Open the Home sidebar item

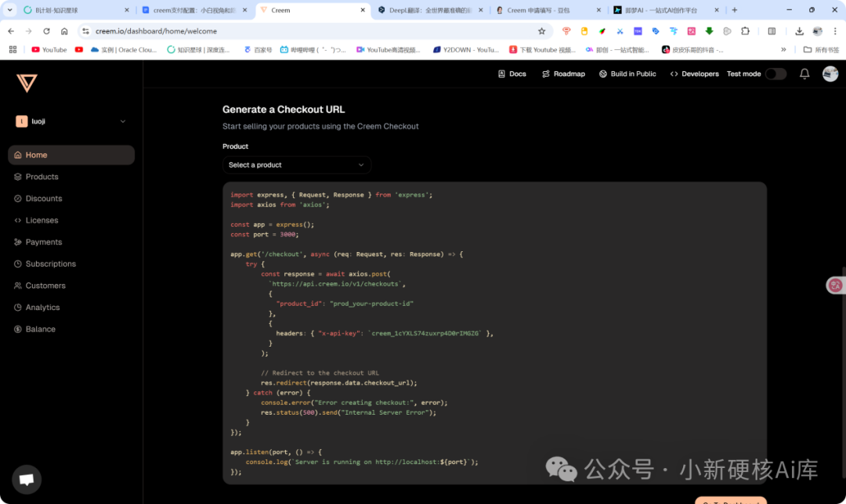71,155
